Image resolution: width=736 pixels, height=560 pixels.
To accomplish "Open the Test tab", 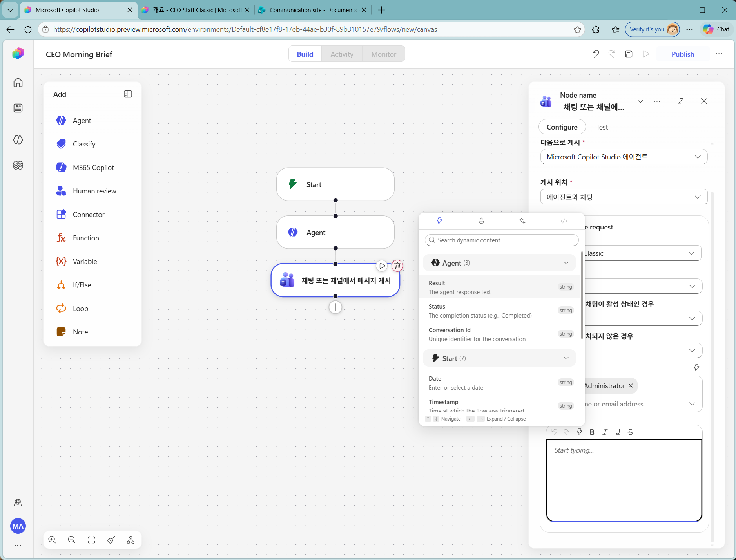I will tap(602, 127).
